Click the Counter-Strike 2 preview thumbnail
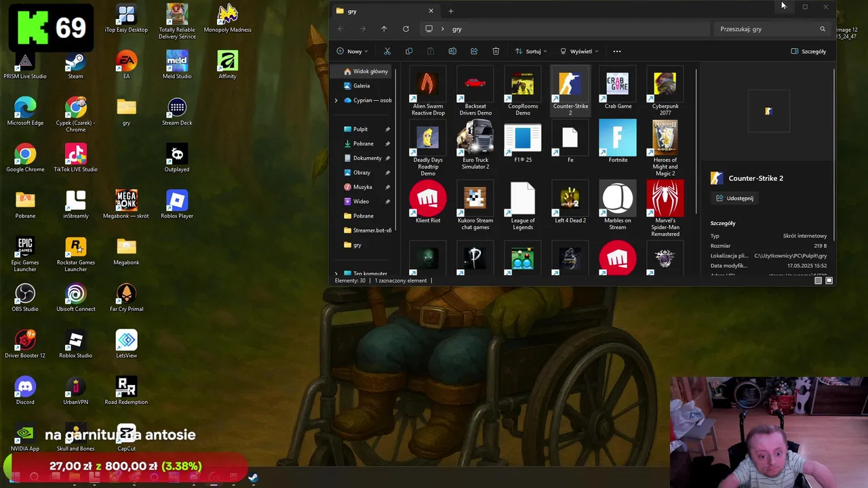 (x=768, y=111)
